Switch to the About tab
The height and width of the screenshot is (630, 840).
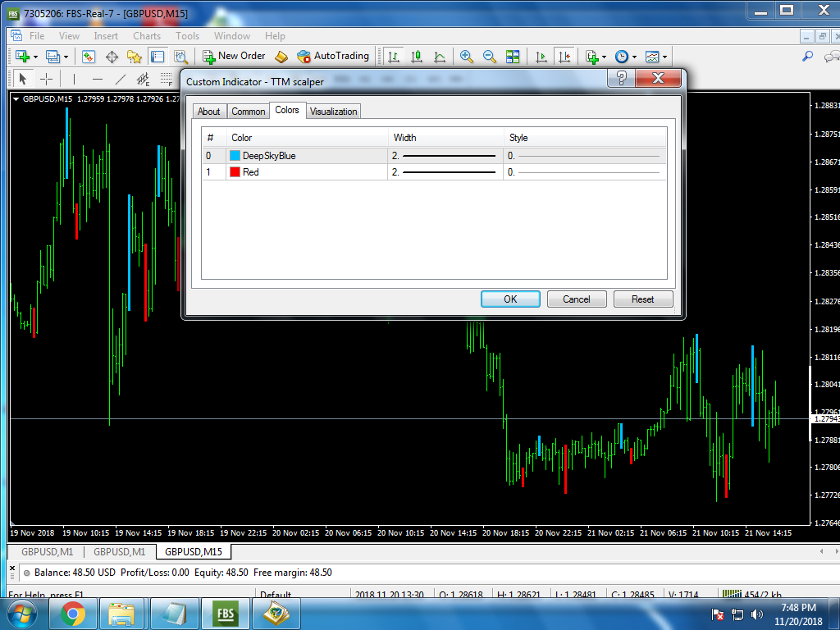coord(209,112)
